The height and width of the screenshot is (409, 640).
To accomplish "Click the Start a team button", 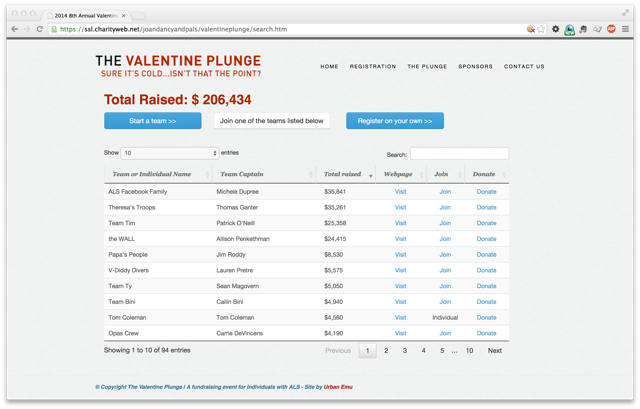I will coord(152,121).
